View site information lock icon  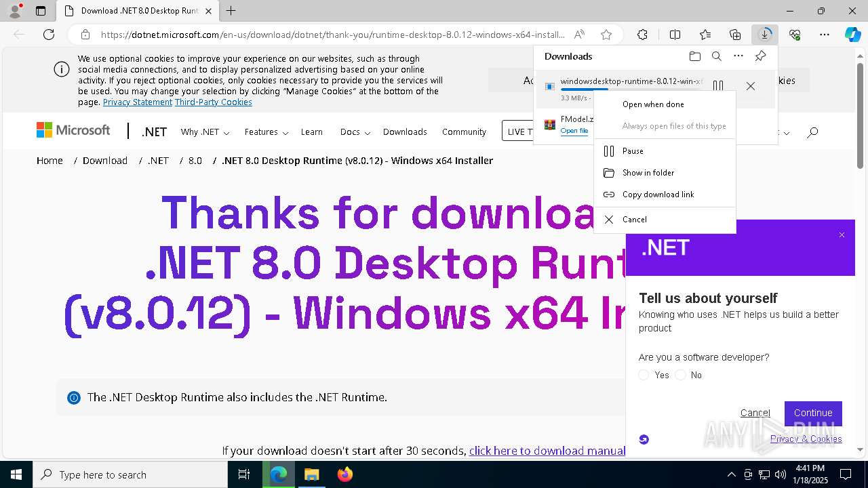tap(85, 35)
